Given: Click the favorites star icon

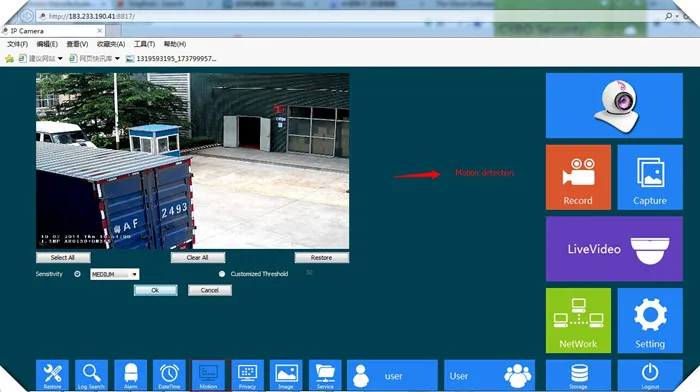Looking at the screenshot, I should (x=9, y=58).
